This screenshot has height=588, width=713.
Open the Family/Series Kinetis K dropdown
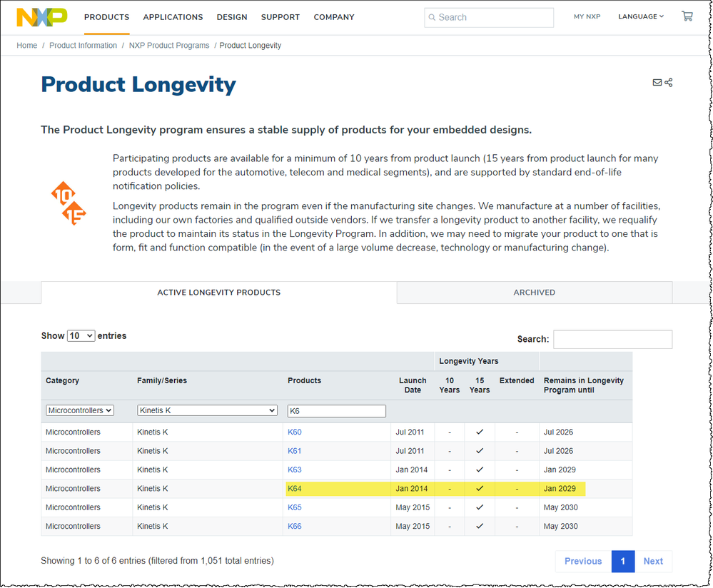207,410
